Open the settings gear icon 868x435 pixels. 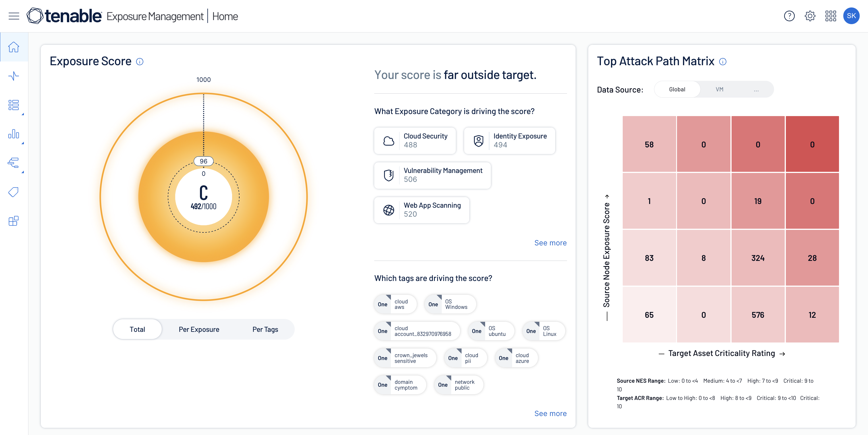[x=810, y=16]
